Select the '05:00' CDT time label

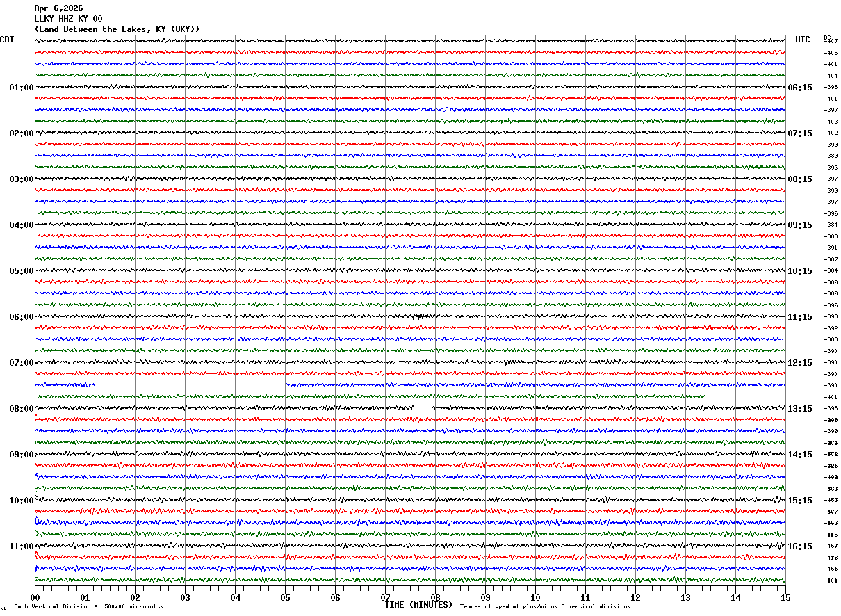click(22, 271)
